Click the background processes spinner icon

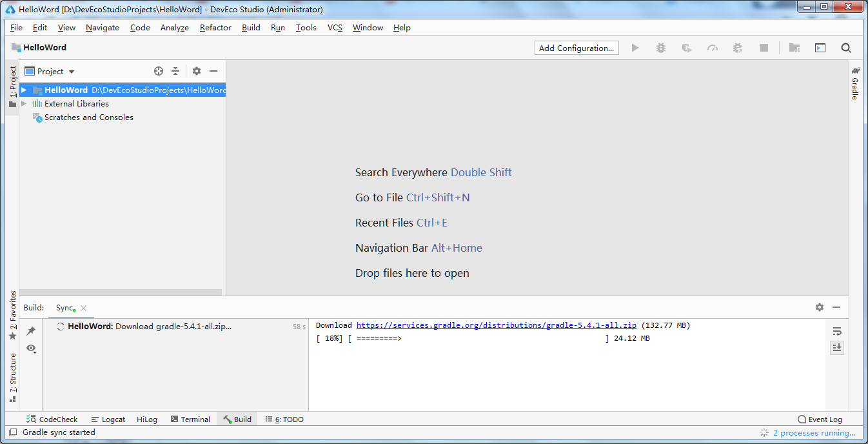(764, 433)
